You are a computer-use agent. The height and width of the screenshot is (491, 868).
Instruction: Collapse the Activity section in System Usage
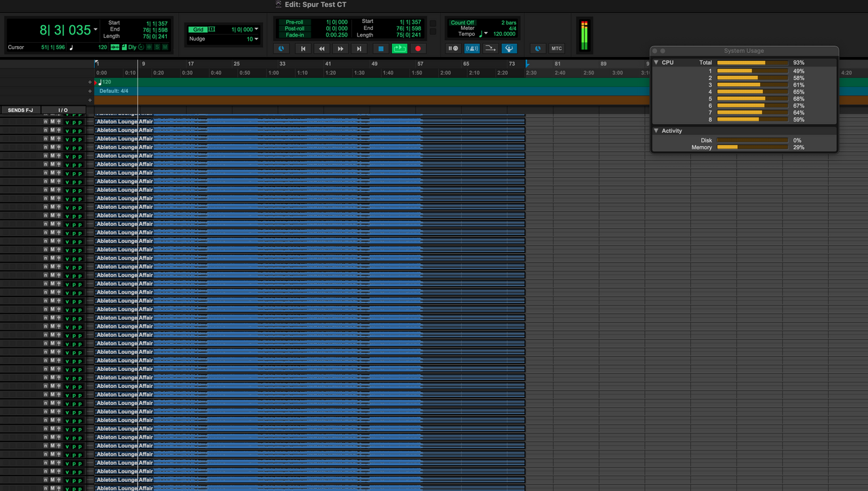coord(656,131)
